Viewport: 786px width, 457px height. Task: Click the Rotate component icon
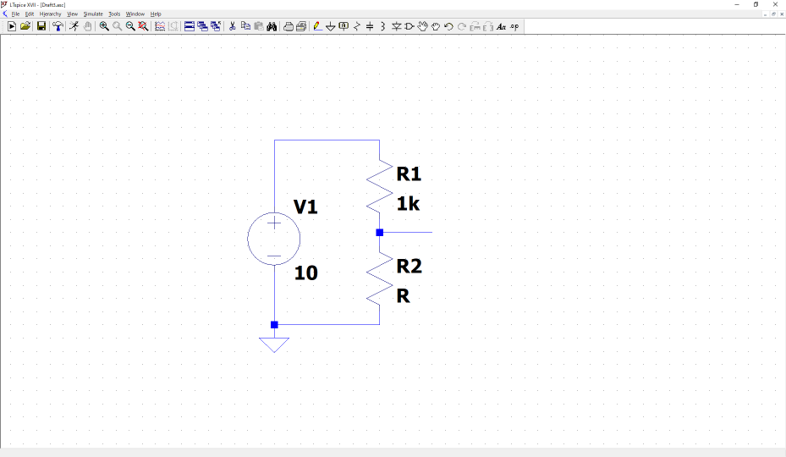(475, 27)
